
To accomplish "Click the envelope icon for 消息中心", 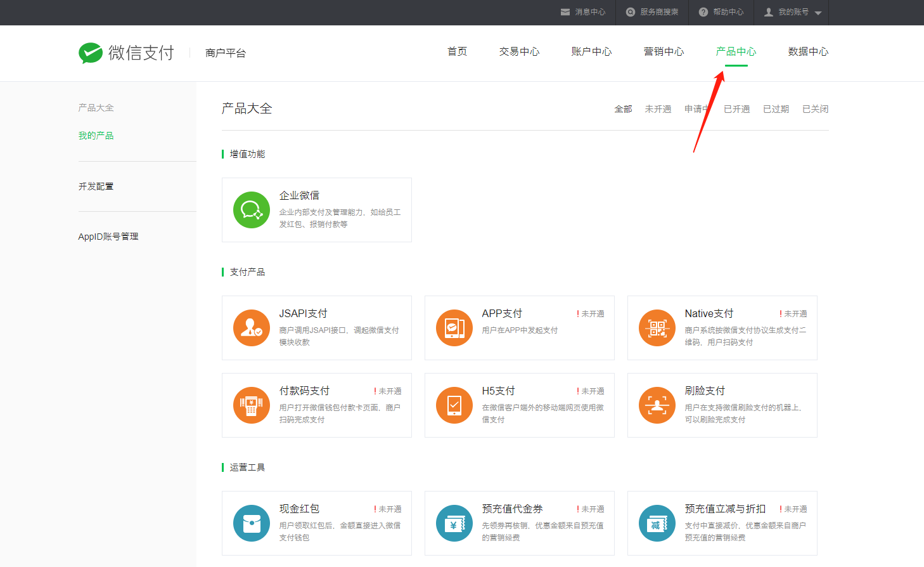I will (565, 12).
